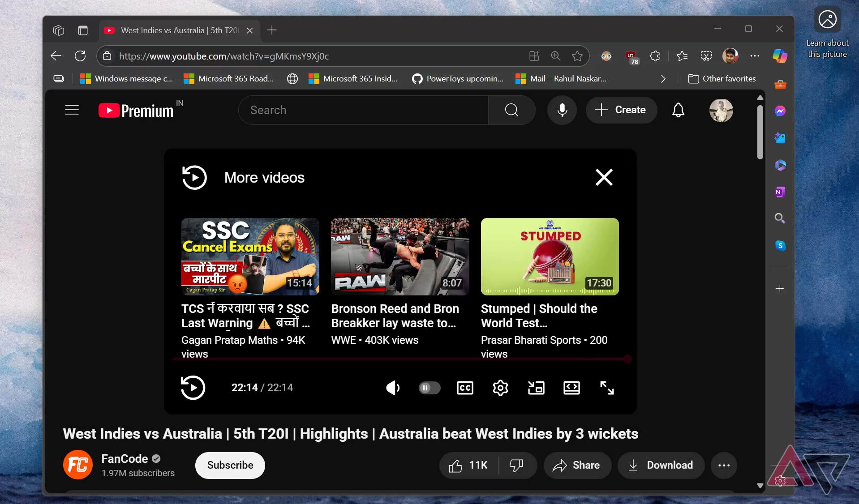Screen dimensions: 859x504
Task: Mute the video using the volume icon
Action: coord(392,388)
